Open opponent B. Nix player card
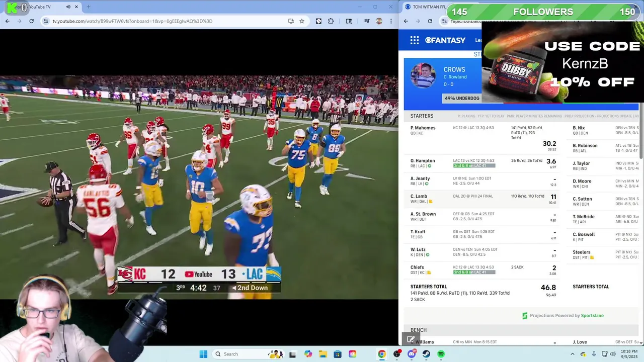The height and width of the screenshot is (362, 644). (x=579, y=128)
